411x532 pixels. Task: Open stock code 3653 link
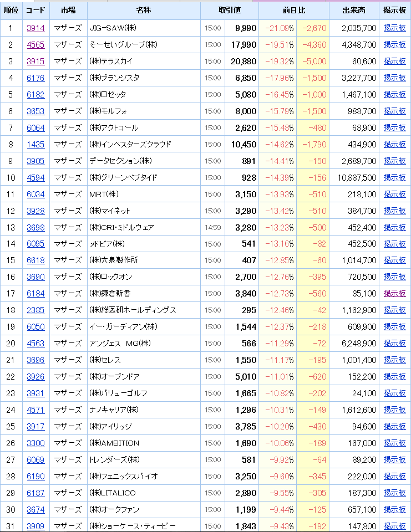click(35, 111)
